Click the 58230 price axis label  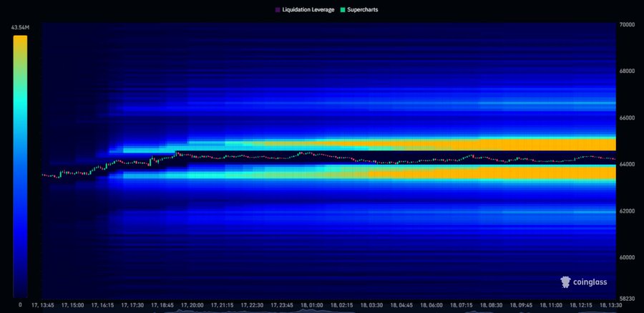(627, 298)
